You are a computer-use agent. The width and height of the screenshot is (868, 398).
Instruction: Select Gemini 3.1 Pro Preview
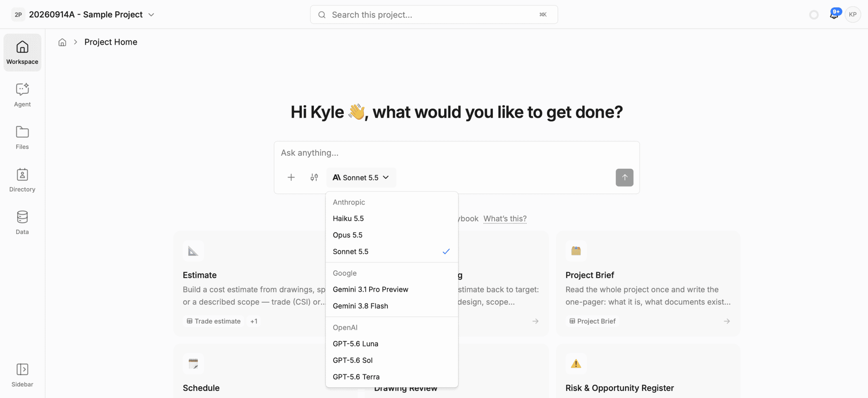(392, 289)
